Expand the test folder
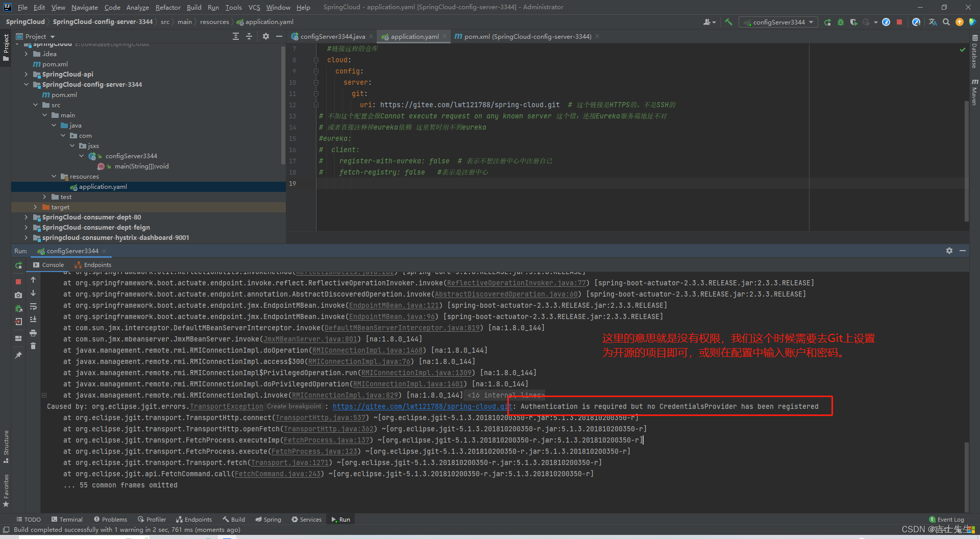The height and width of the screenshot is (539, 980). coord(44,197)
